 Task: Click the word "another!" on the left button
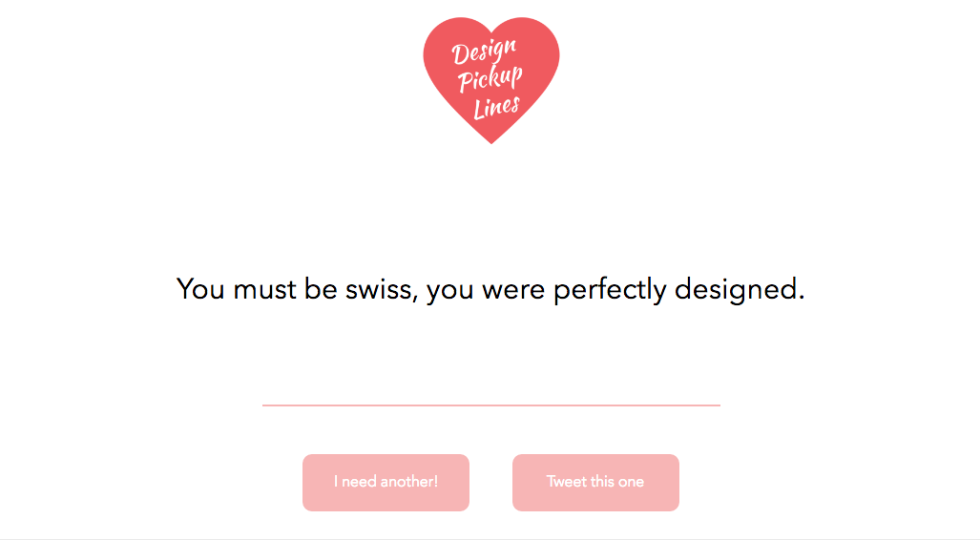point(409,482)
